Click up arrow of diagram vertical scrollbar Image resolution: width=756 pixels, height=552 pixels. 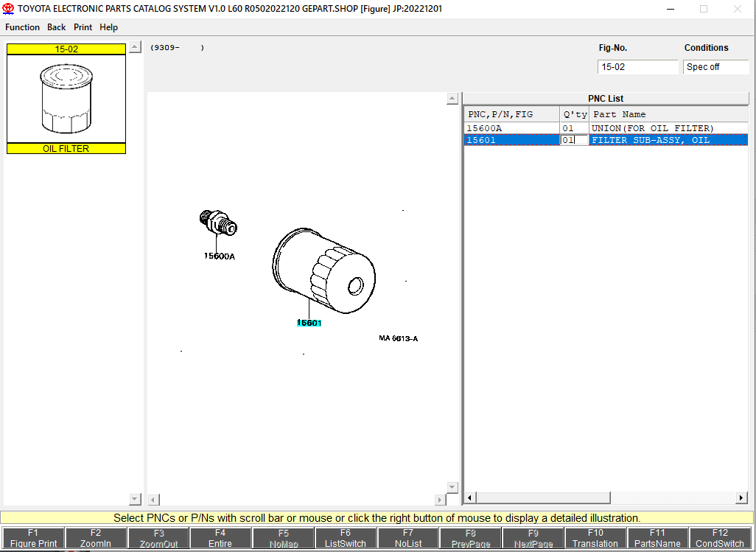452,98
